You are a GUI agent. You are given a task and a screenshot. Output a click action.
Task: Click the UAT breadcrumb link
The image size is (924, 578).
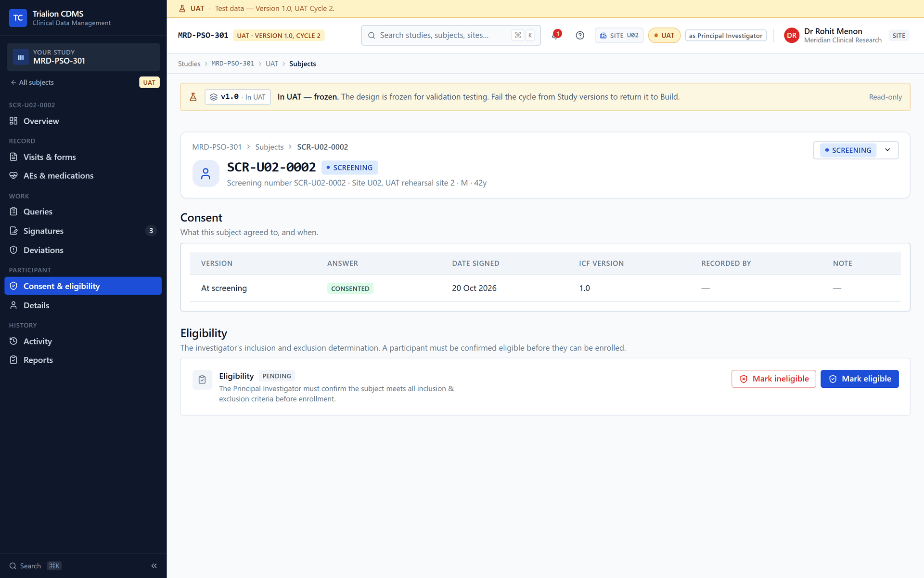pyautogui.click(x=271, y=64)
